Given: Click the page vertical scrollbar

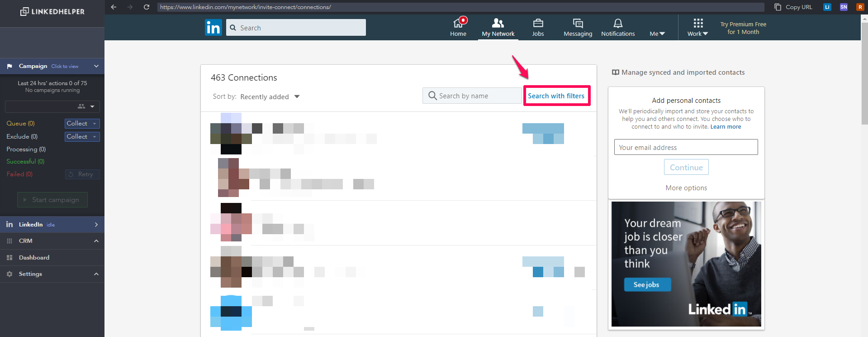Looking at the screenshot, I should (x=864, y=72).
